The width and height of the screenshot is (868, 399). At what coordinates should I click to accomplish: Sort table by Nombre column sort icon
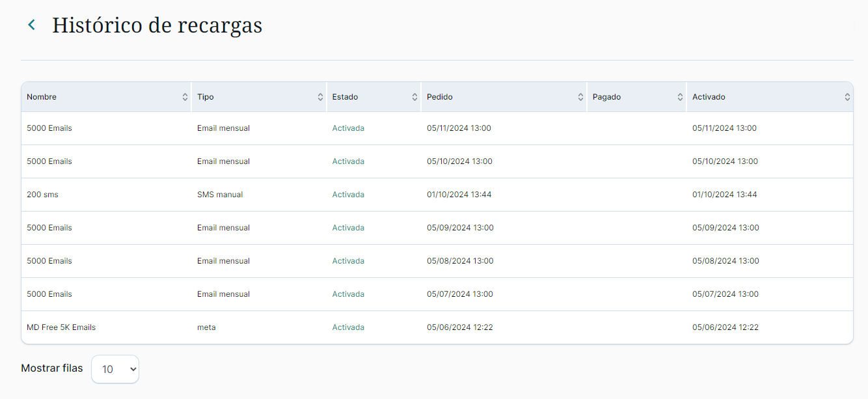tap(185, 97)
